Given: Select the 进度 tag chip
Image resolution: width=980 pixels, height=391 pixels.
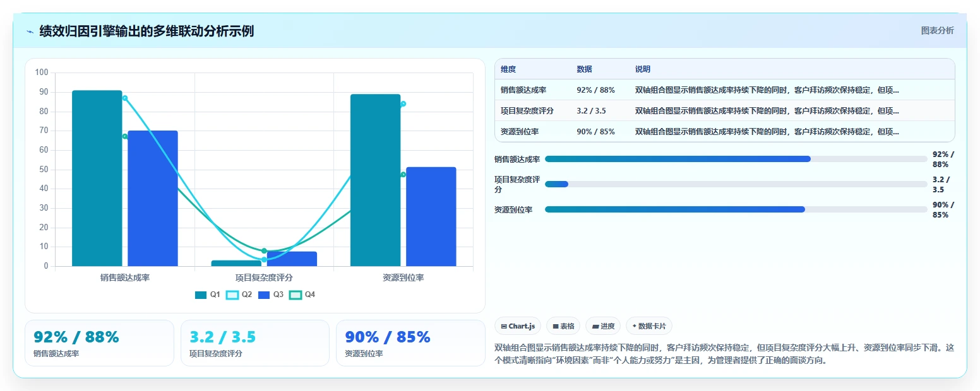Looking at the screenshot, I should [603, 326].
